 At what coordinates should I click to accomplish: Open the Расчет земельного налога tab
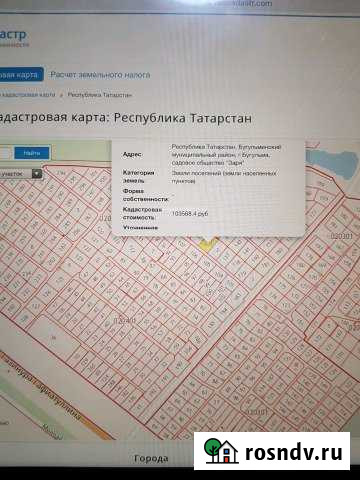pos(100,75)
